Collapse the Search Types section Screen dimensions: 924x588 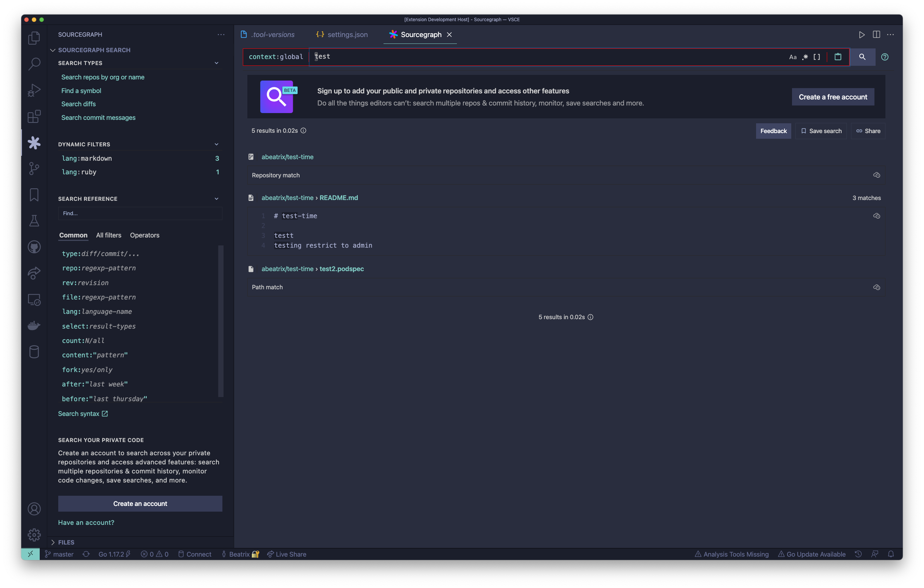pos(216,63)
